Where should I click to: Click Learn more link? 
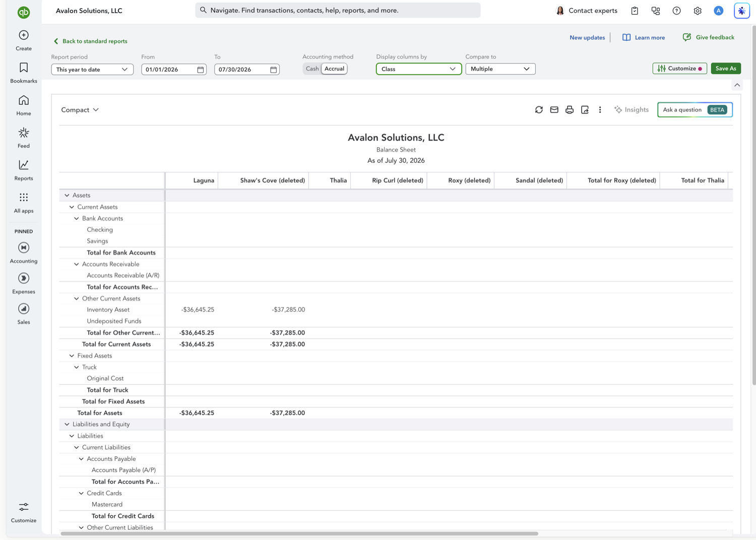pyautogui.click(x=644, y=37)
